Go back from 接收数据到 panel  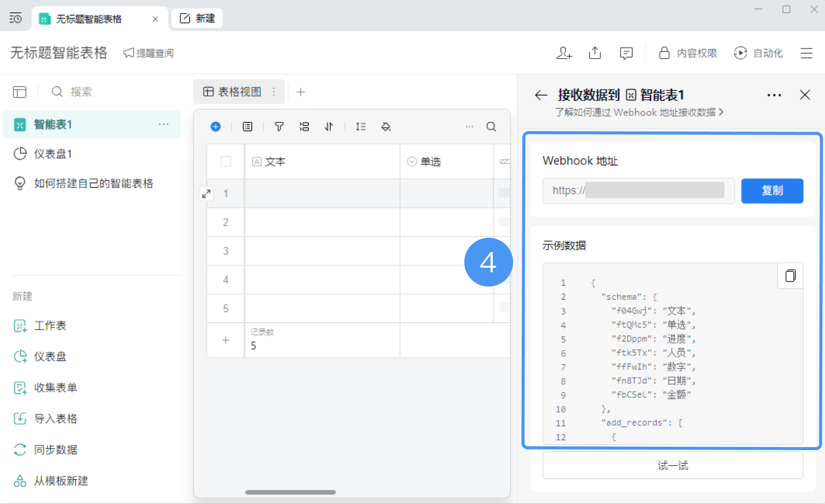click(x=541, y=95)
